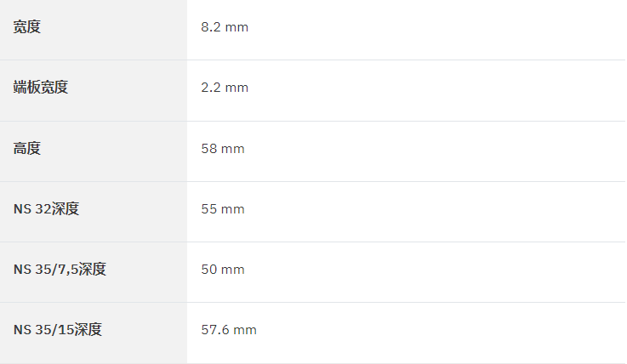Click the 'NS 35/15' text in the last row
The width and height of the screenshot is (627, 364).
point(43,330)
